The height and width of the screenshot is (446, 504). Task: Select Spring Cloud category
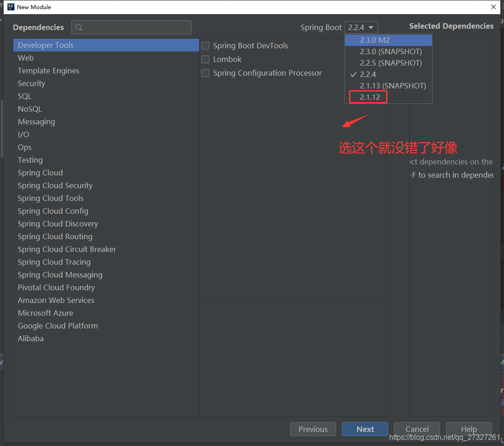[106, 173]
